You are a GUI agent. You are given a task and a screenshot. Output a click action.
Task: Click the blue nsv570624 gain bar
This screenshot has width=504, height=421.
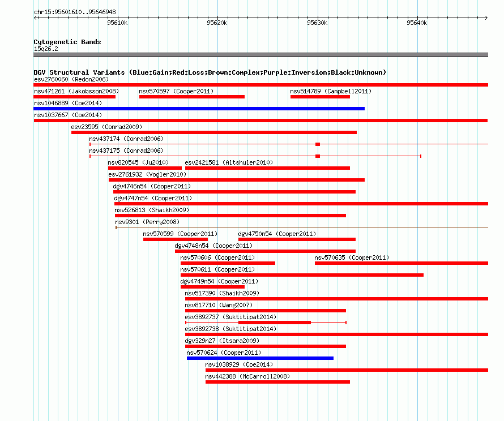pos(260,358)
